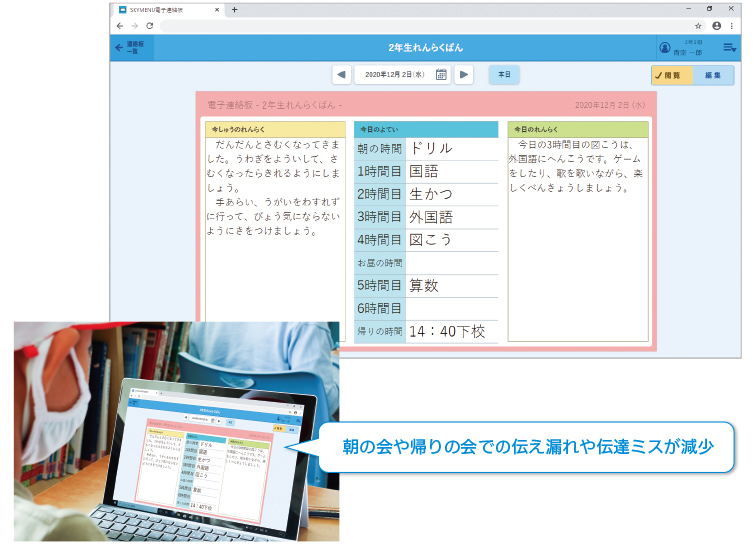Select the empty 6時間目 row
The image size is (754, 544).
click(426, 309)
